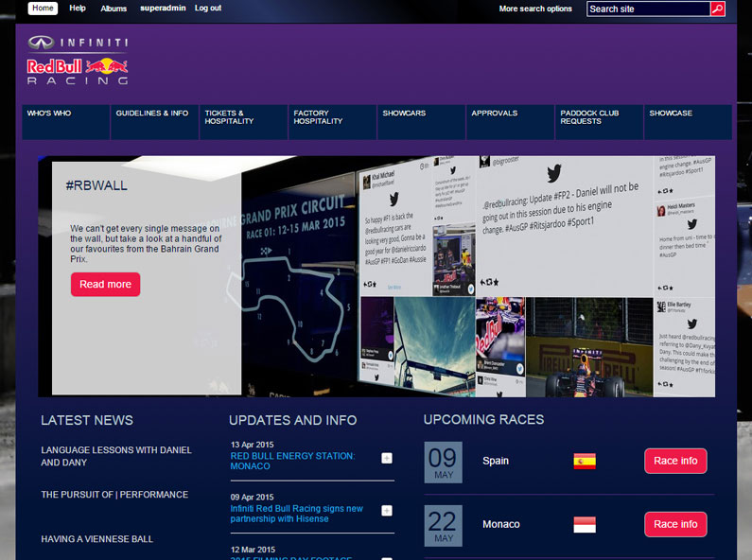Open the Who's Who menu
The width and height of the screenshot is (752, 560).
pos(65,122)
